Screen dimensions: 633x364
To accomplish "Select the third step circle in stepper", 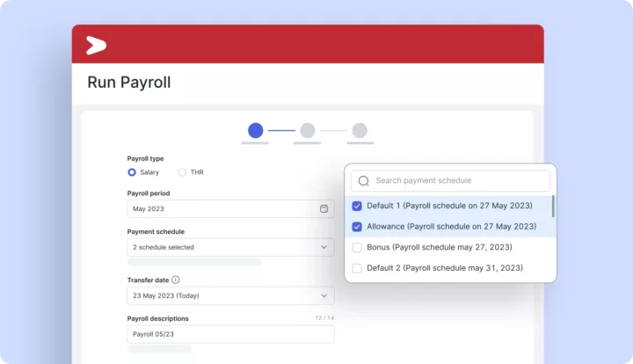I will tap(360, 130).
